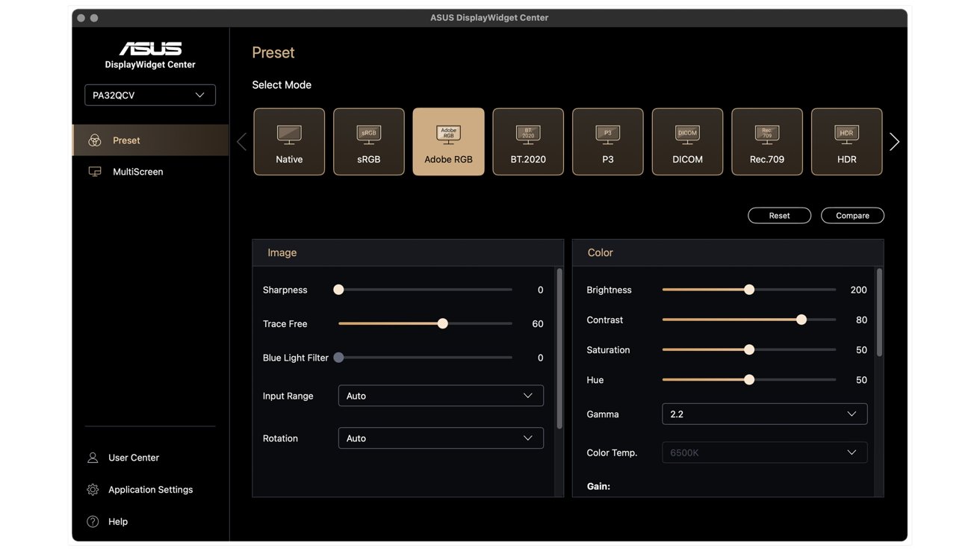The image size is (980, 551).
Task: Switch to the Preset sidebar tab
Action: (126, 140)
